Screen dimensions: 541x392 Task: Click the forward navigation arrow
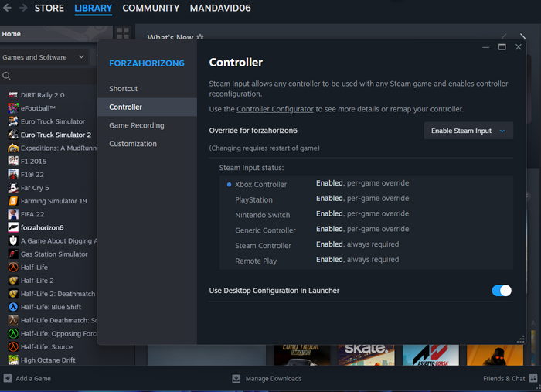23,8
